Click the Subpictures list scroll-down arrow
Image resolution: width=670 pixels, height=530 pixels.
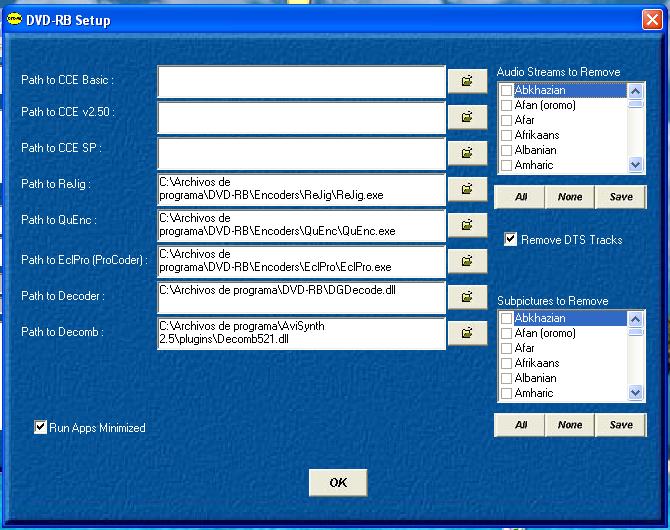click(x=635, y=392)
